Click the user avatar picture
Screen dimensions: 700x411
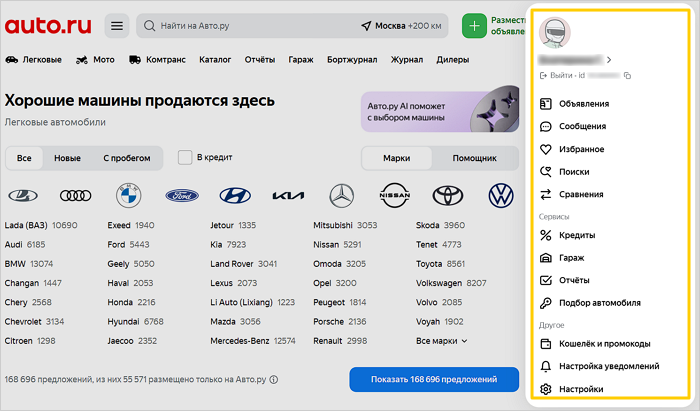click(x=554, y=33)
